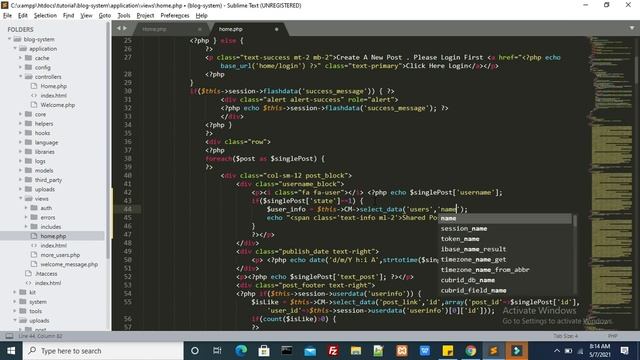The height and width of the screenshot is (360, 640).
Task: Open Task View in taskbar
Action: tap(218, 351)
